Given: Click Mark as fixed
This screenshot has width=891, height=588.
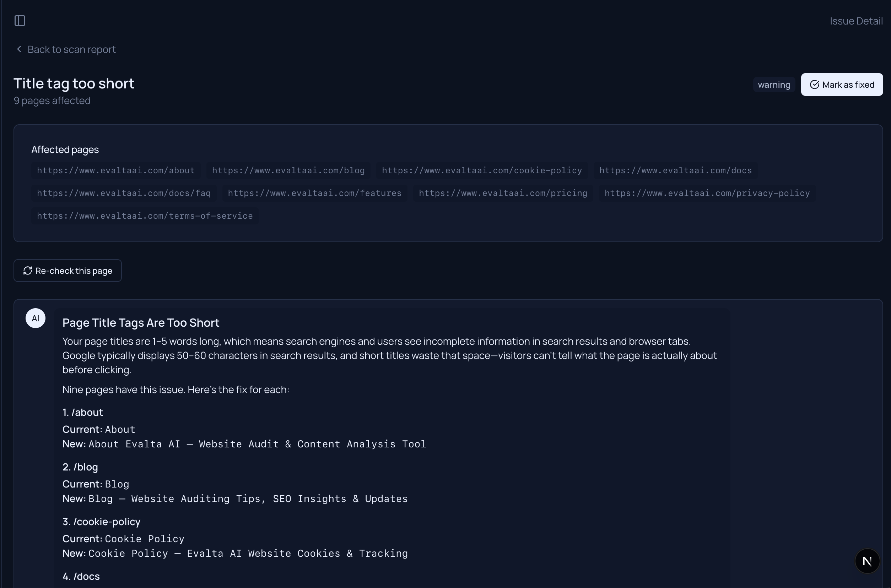Looking at the screenshot, I should 842,85.
